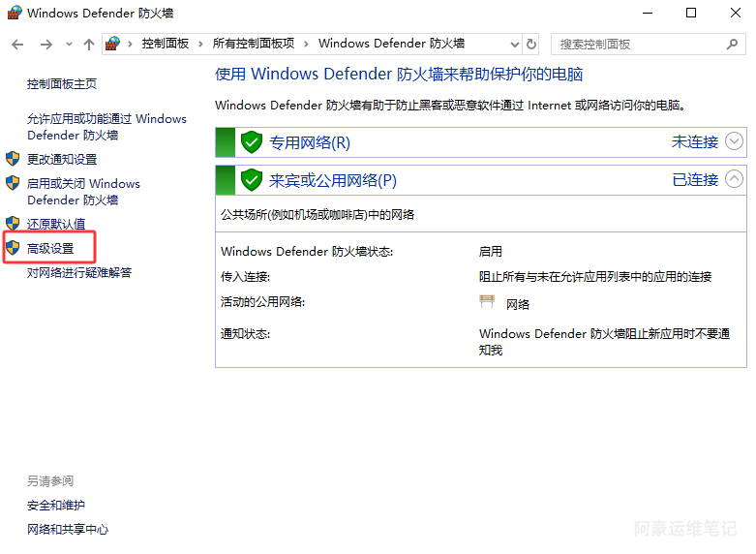The image size is (756, 554).
Task: Open 网络和共享中心 link
Action: tap(68, 529)
